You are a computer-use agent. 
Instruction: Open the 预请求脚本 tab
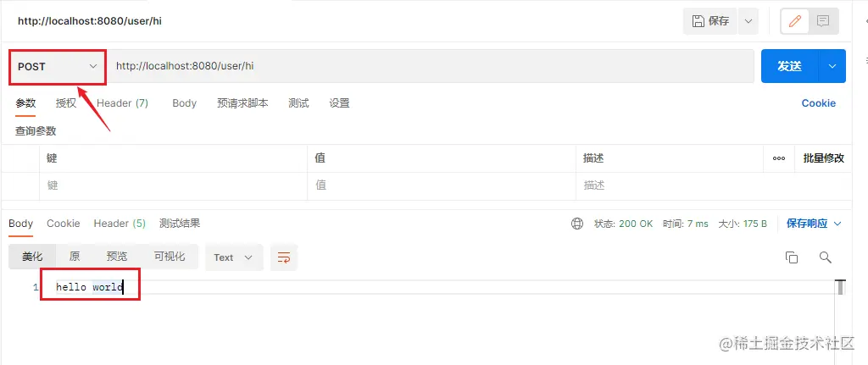(x=242, y=103)
